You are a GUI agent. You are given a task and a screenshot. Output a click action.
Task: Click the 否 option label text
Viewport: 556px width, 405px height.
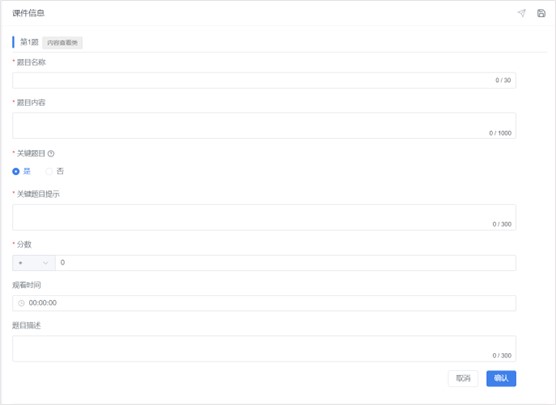click(60, 171)
